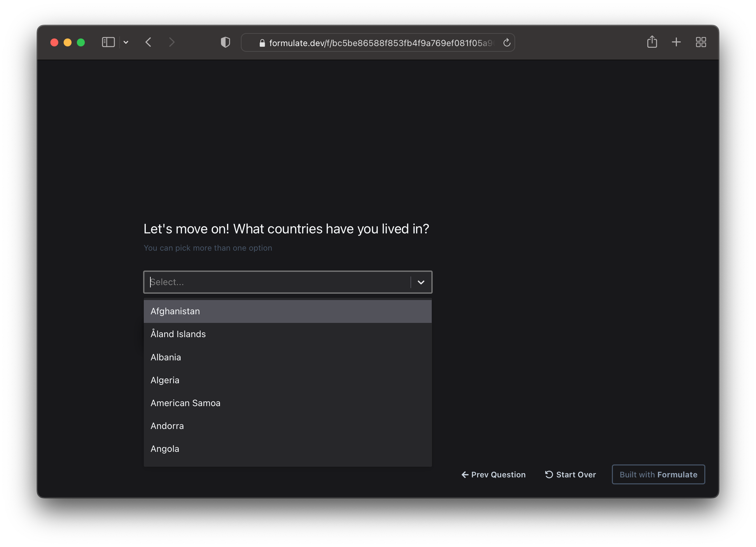The width and height of the screenshot is (756, 547).
Task: Collapse the country dropdown using its chevron
Action: 421,282
